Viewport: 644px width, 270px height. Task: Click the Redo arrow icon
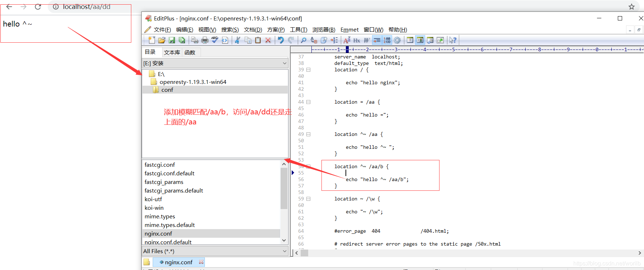tap(291, 40)
